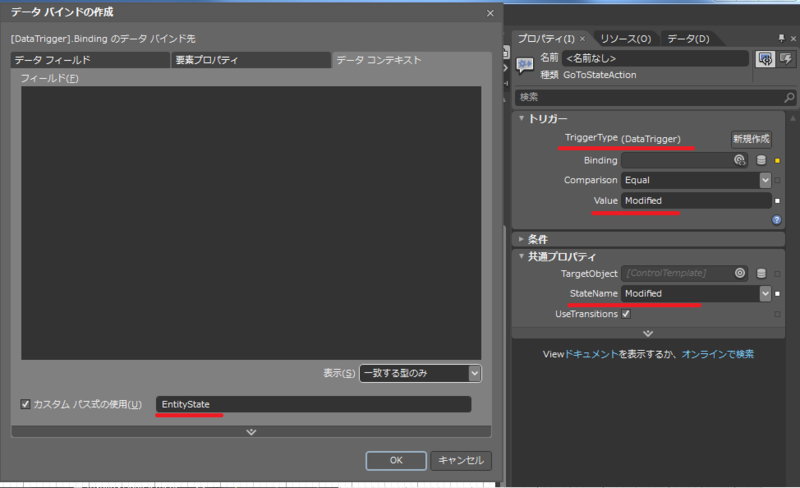The image size is (800, 488).
Task: Click the StateName field containing Modified
Action: (690, 294)
